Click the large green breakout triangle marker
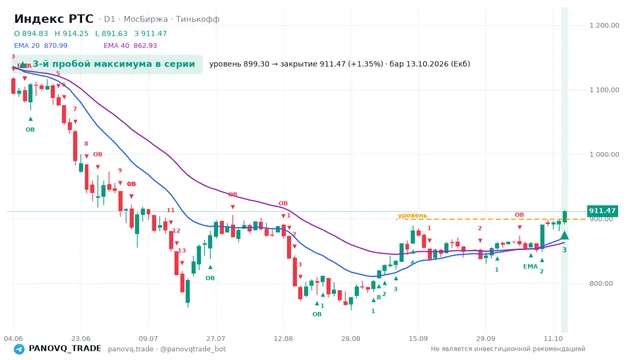Screen dimensions: 640x360 coord(564,235)
